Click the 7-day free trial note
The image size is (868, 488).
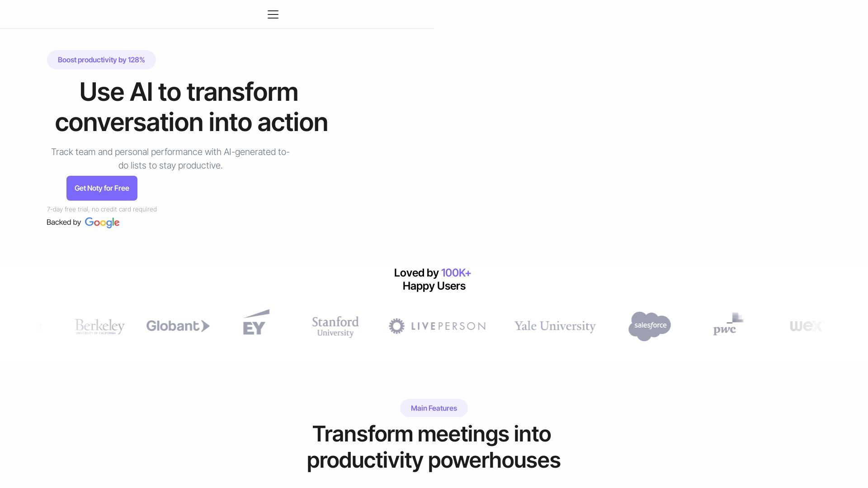point(102,209)
